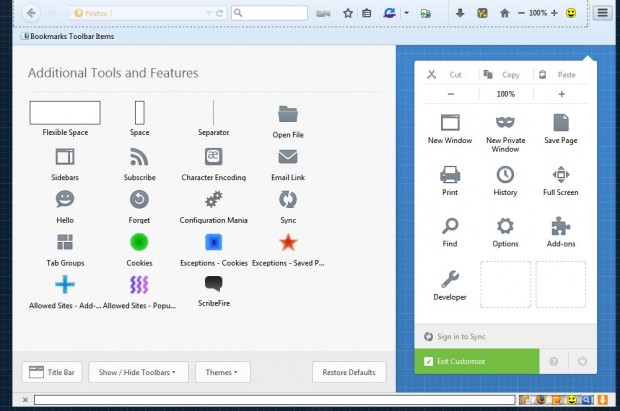Reset zoom via panel 100% label
Image resolution: width=620 pixels, height=411 pixels.
click(x=506, y=94)
